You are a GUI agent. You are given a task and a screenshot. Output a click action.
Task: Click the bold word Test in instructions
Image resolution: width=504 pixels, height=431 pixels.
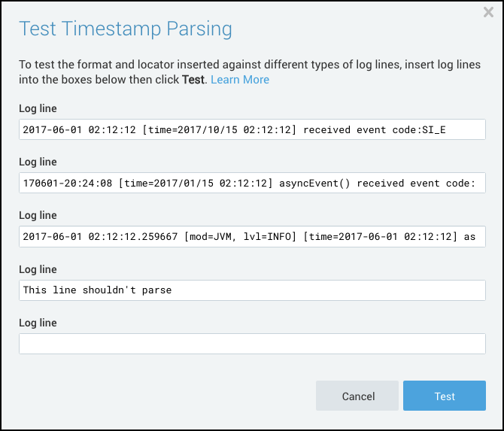pyautogui.click(x=193, y=80)
